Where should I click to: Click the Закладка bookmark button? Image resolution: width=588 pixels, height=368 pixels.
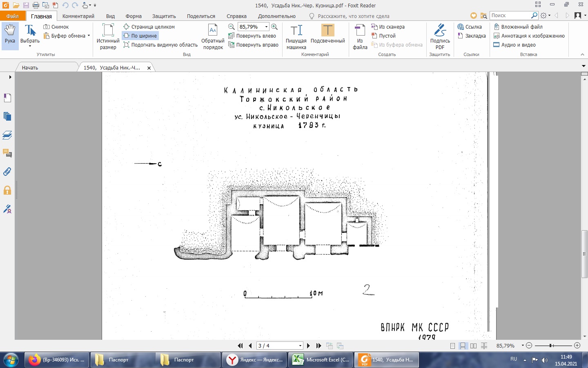pos(472,36)
